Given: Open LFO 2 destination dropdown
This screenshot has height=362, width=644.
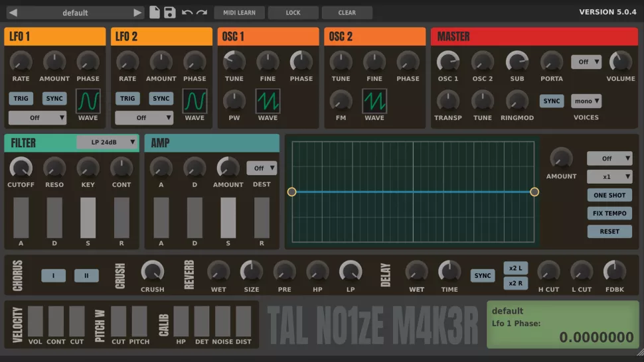Looking at the screenshot, I should pos(144,117).
